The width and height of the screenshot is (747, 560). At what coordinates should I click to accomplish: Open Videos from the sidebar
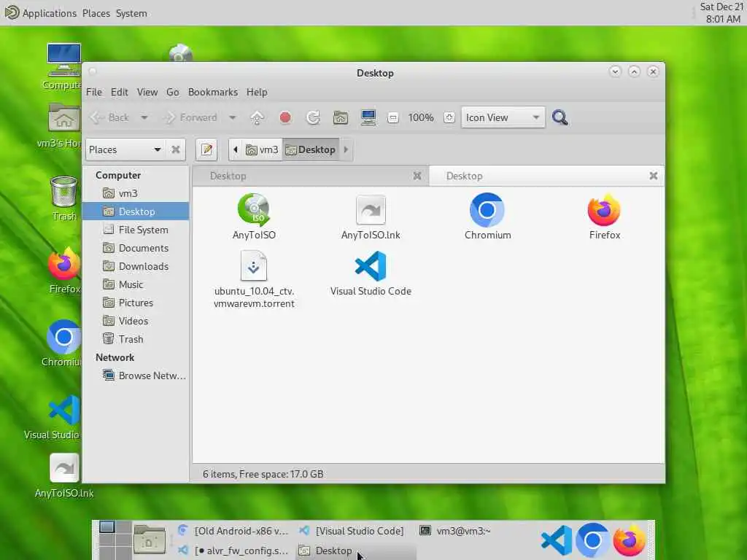(x=136, y=321)
